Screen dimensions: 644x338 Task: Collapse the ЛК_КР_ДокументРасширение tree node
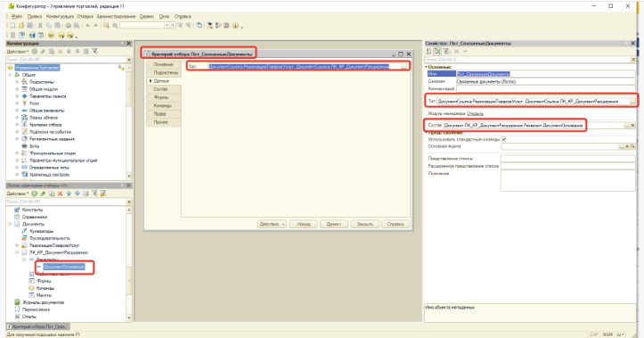coord(17,252)
